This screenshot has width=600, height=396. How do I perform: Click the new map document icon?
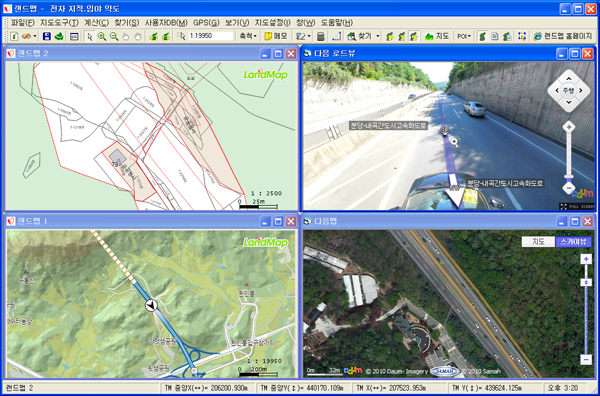coord(14,36)
